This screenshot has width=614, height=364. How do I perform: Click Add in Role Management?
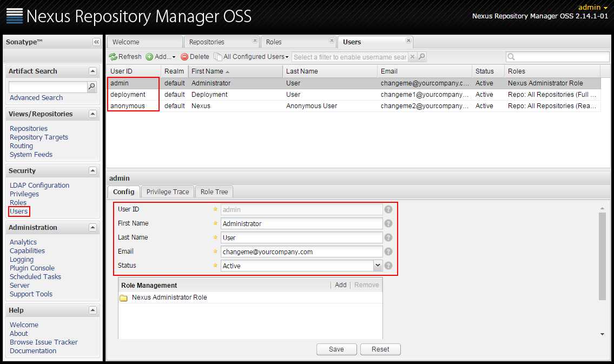click(x=341, y=285)
